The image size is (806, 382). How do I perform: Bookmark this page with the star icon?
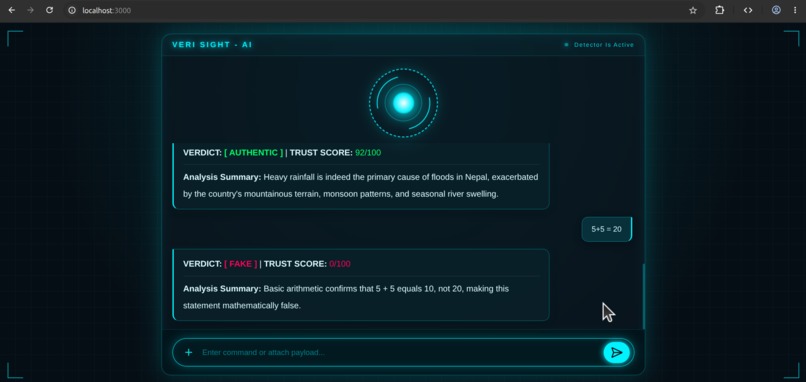(x=693, y=10)
